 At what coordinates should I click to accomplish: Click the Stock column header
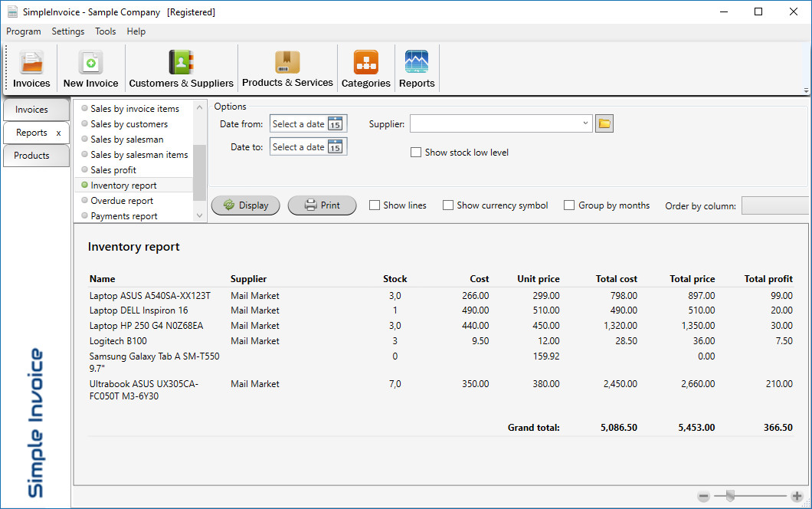(x=395, y=279)
